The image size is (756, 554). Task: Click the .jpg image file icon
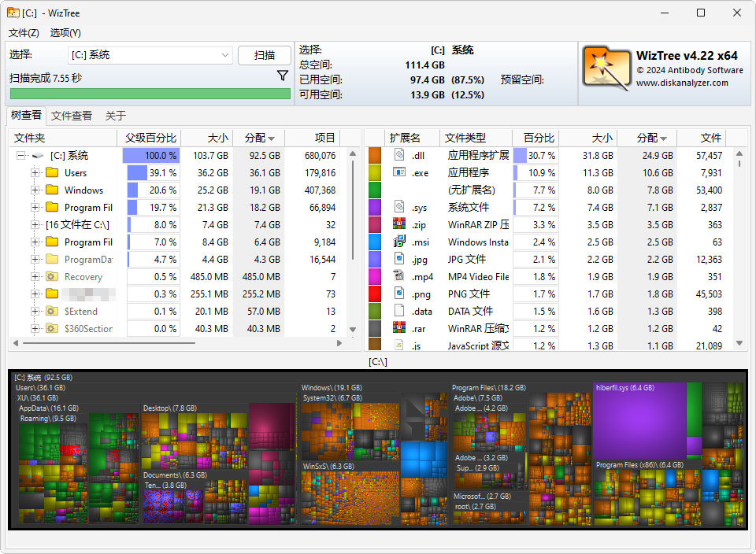coord(399,259)
